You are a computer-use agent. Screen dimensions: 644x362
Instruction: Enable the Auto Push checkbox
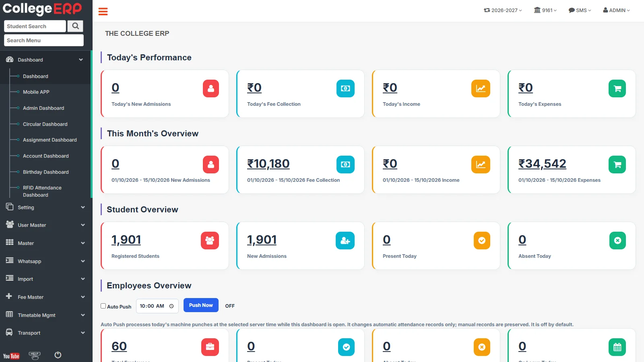click(x=103, y=306)
